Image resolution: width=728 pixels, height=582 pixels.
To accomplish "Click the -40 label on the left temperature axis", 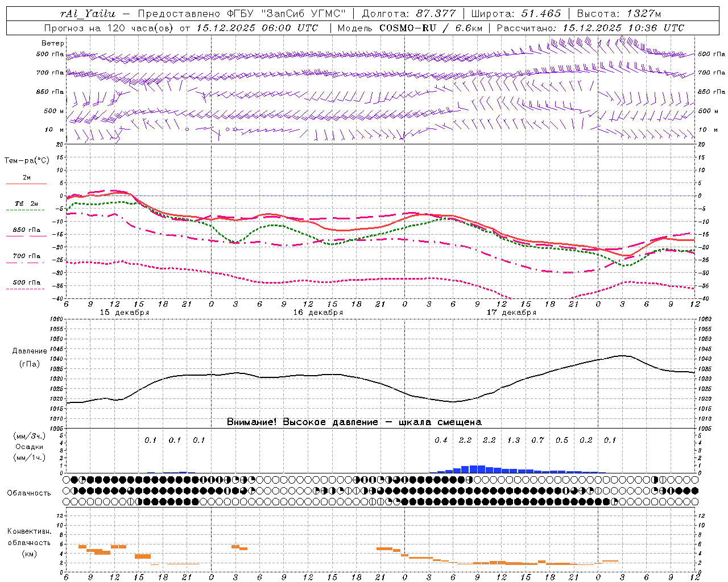I will click(x=59, y=298).
